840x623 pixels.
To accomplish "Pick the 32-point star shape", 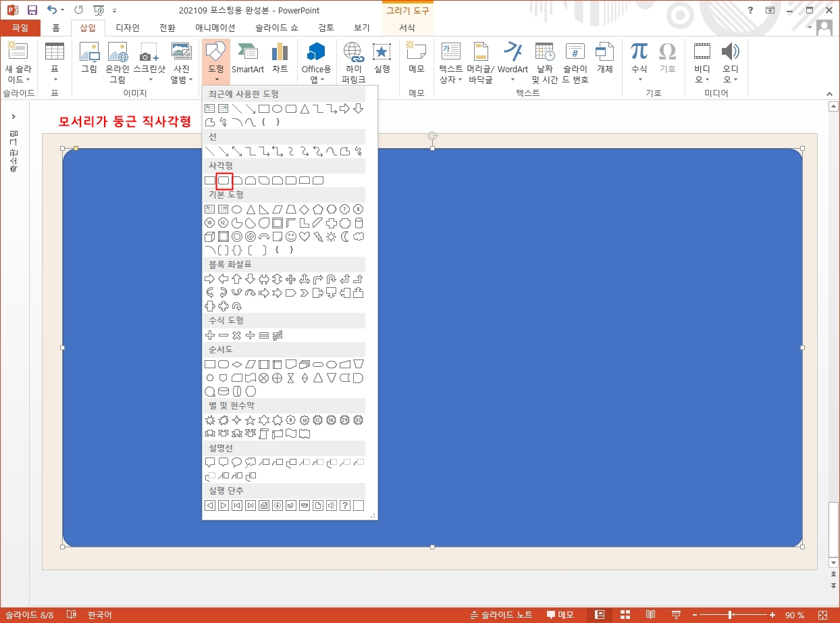I will [x=359, y=420].
